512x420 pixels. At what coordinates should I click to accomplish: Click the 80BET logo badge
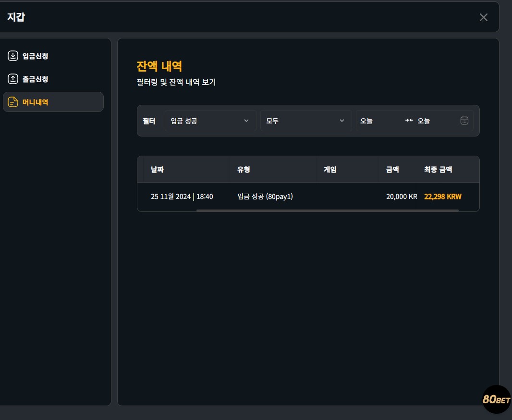(497, 399)
